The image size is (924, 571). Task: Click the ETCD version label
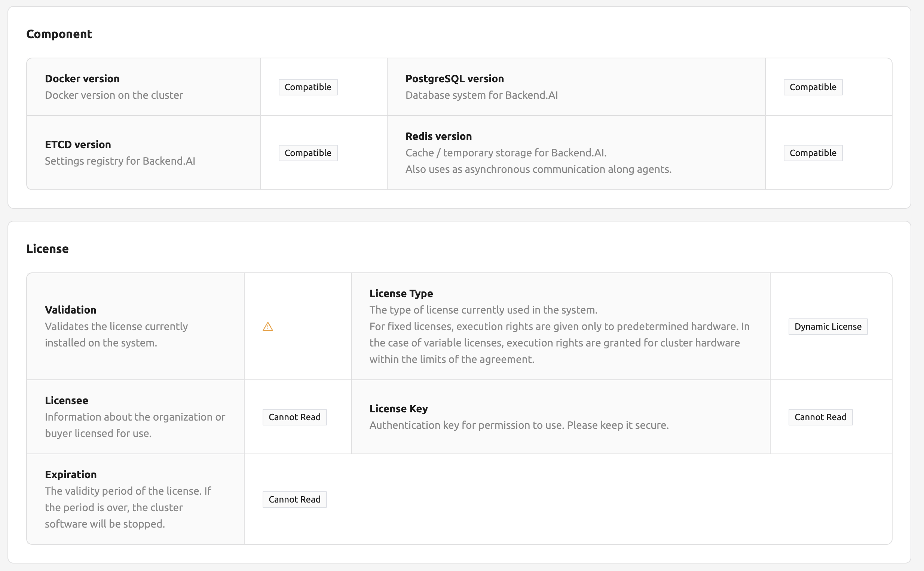[x=78, y=144]
